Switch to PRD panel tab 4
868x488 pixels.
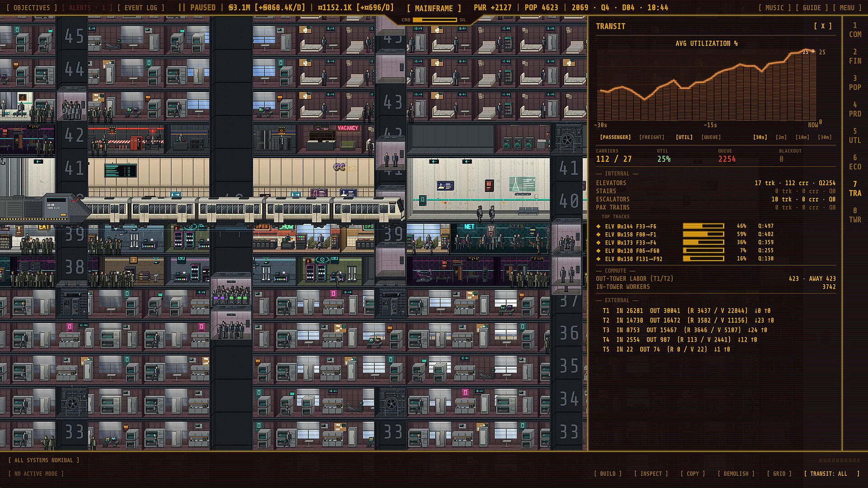pyautogui.click(x=855, y=109)
